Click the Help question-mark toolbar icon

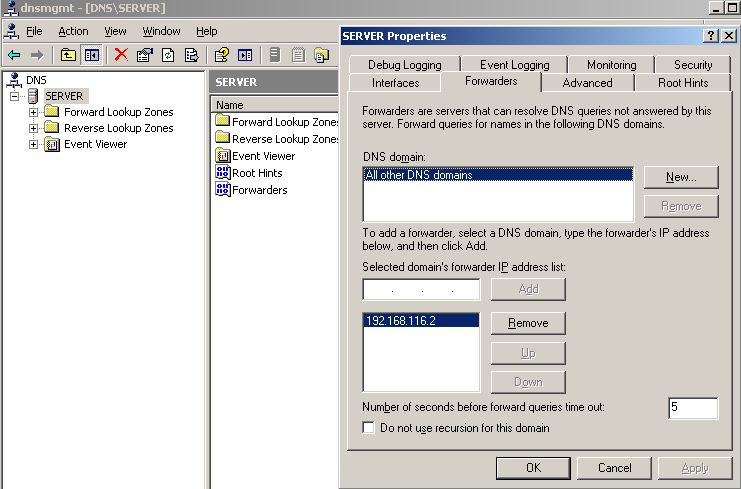coord(221,55)
